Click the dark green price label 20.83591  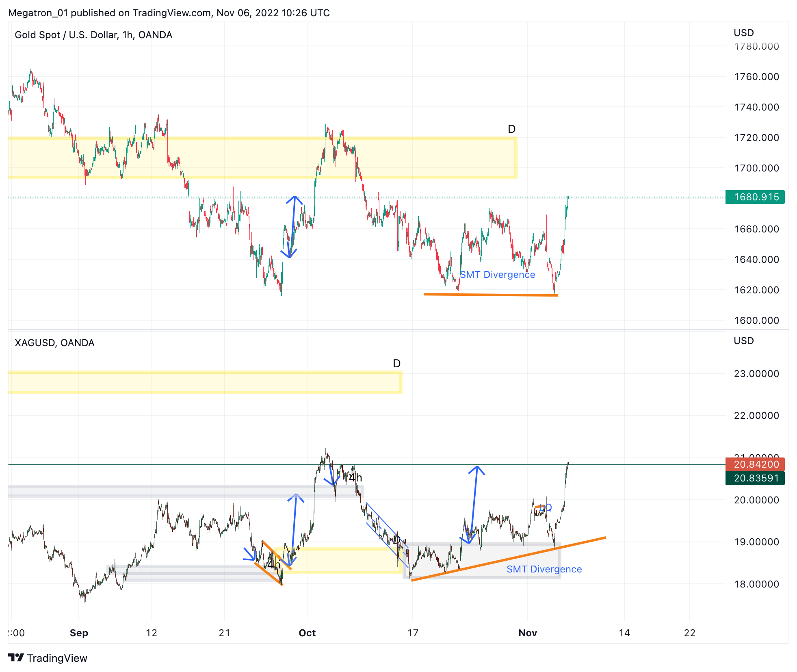[x=755, y=478]
